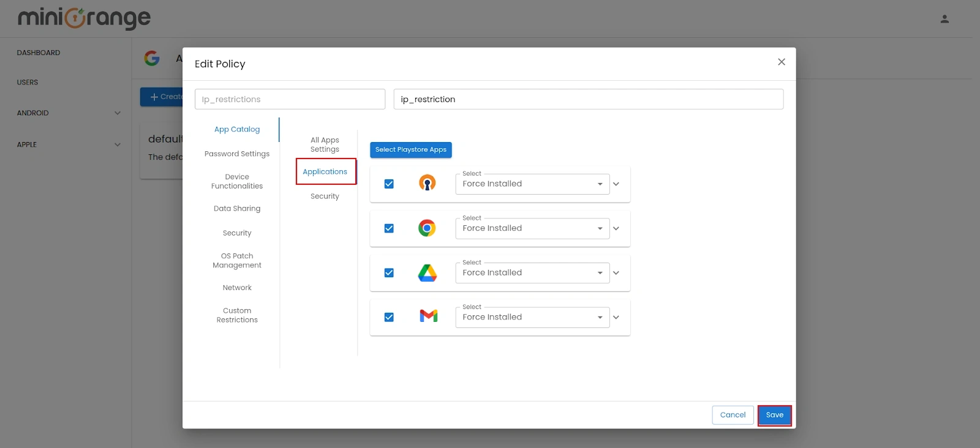The width and height of the screenshot is (980, 448).
Task: Go to DASHBOARD in sidebar
Action: click(39, 53)
